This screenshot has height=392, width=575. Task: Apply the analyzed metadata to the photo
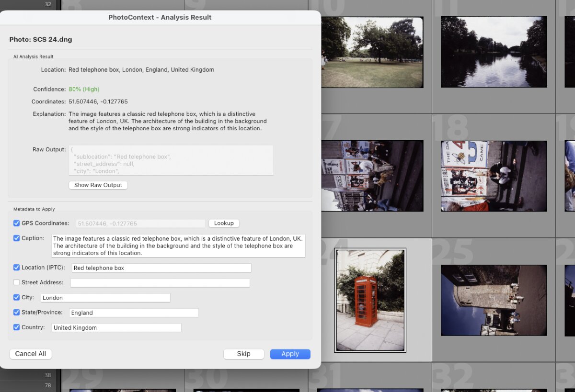point(290,354)
